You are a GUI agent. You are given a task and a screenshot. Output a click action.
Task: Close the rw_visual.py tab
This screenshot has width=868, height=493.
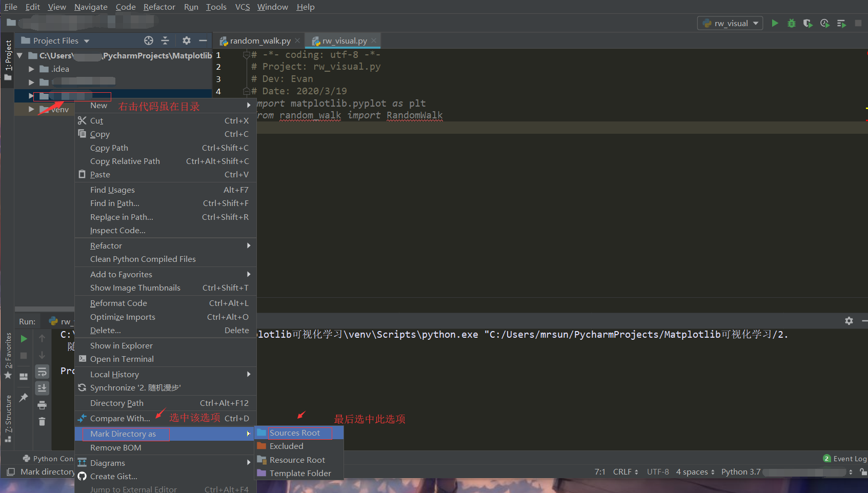pyautogui.click(x=374, y=40)
